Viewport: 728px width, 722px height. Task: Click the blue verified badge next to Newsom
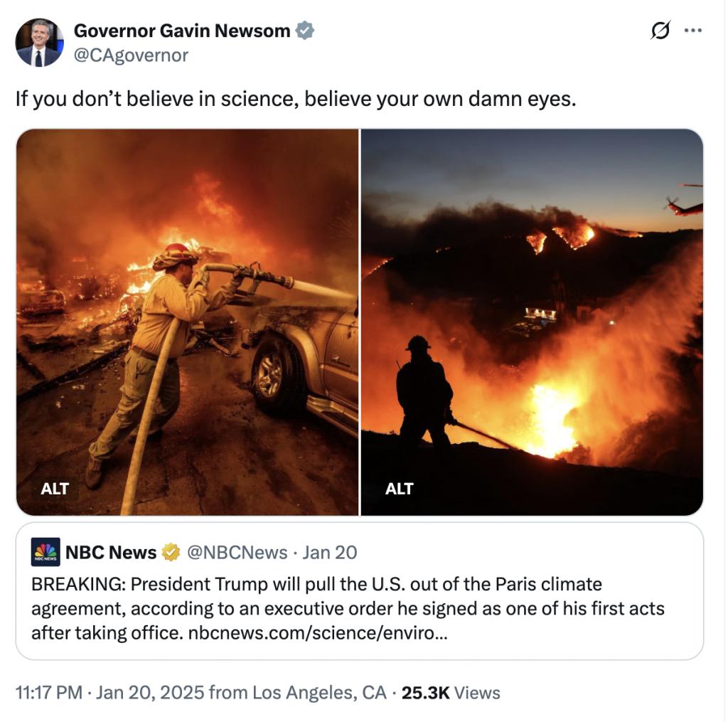pyautogui.click(x=305, y=31)
